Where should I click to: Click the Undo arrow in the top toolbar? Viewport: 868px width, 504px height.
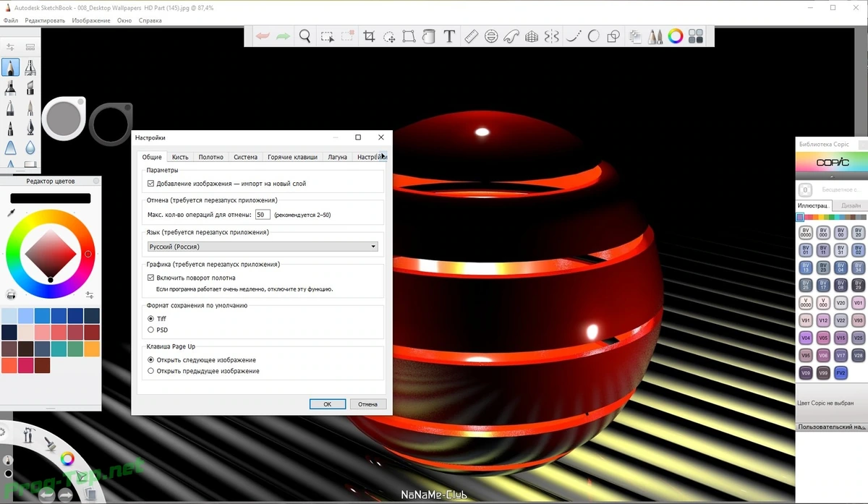[x=263, y=36]
